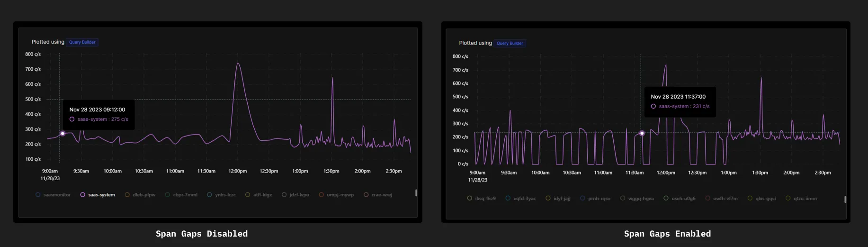The width and height of the screenshot is (868, 247).
Task: Click '11/28/23' date label in left chart
Action: tap(50, 179)
